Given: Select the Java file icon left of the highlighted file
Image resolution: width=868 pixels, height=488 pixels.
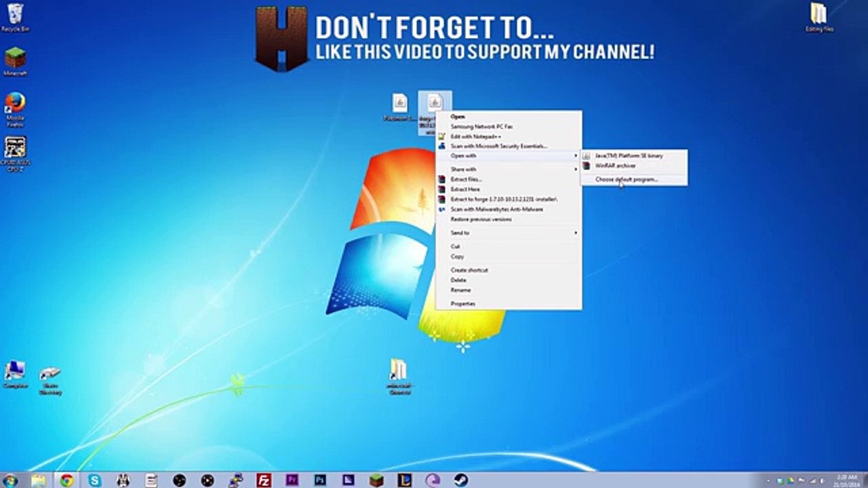Looking at the screenshot, I should (x=399, y=108).
